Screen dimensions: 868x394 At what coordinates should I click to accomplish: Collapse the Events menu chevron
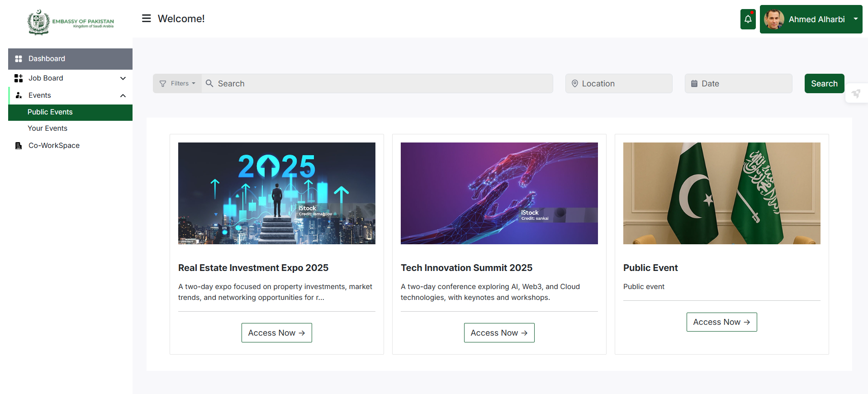point(123,95)
